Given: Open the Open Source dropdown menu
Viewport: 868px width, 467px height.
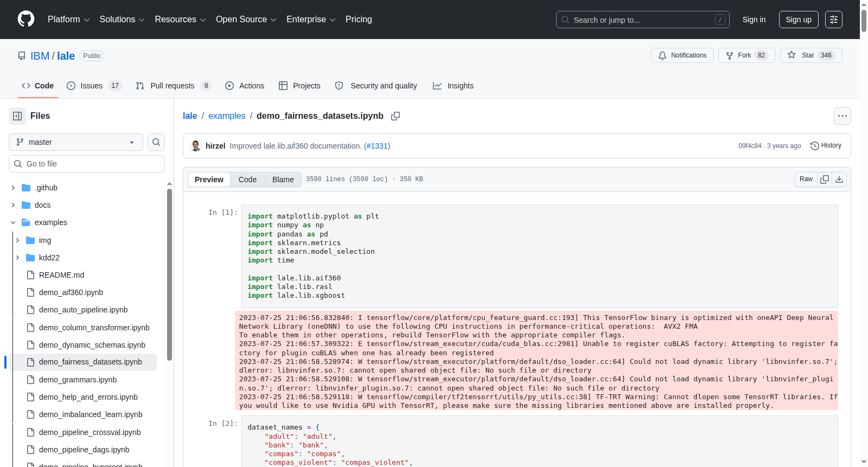Looking at the screenshot, I should (246, 20).
